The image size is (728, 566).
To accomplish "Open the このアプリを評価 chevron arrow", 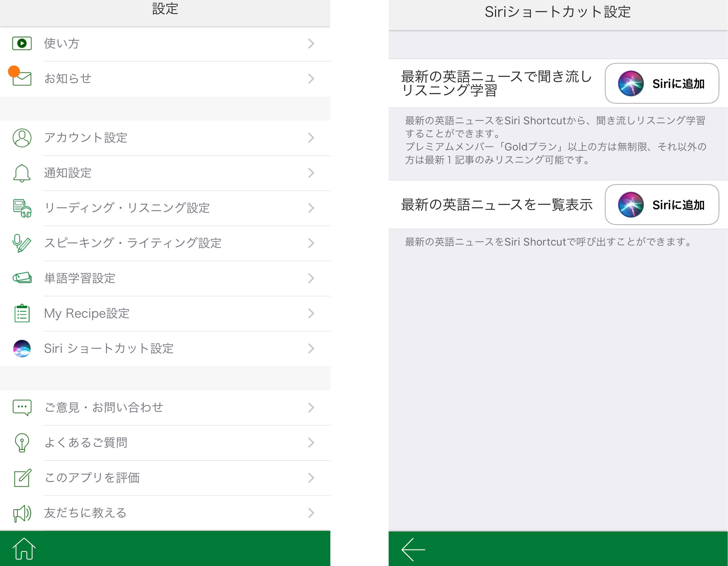I will pos(311,478).
